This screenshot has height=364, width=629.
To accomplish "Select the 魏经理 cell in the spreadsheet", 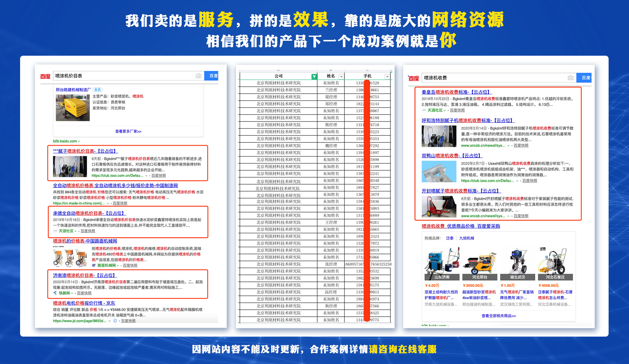I will pyautogui.click(x=331, y=146).
